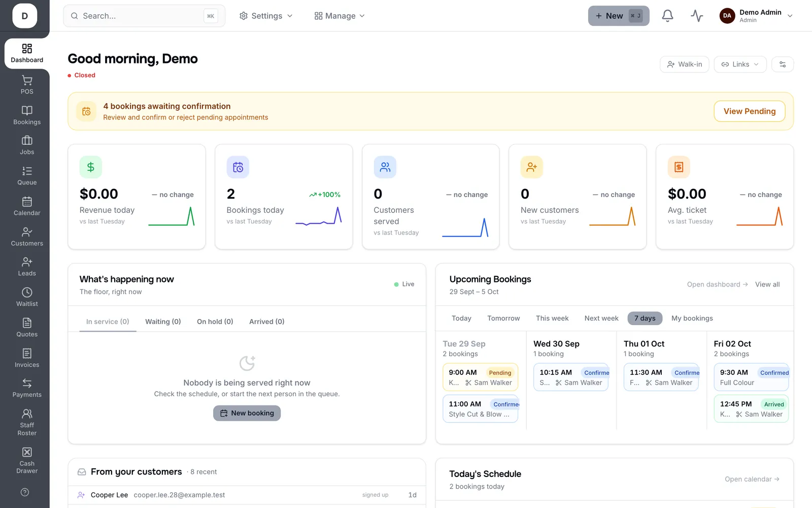The width and height of the screenshot is (812, 508).
Task: Show This week bookings
Action: click(x=552, y=319)
